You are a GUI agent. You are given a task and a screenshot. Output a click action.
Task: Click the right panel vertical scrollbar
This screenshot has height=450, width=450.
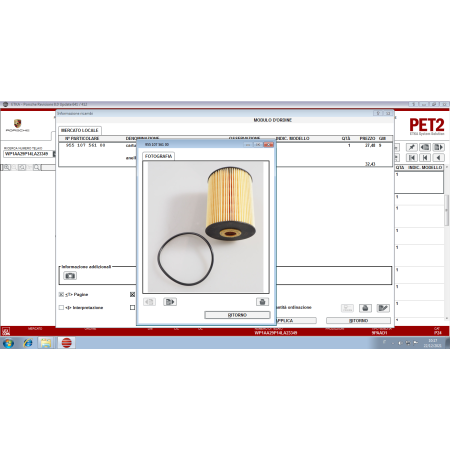click(x=447, y=211)
